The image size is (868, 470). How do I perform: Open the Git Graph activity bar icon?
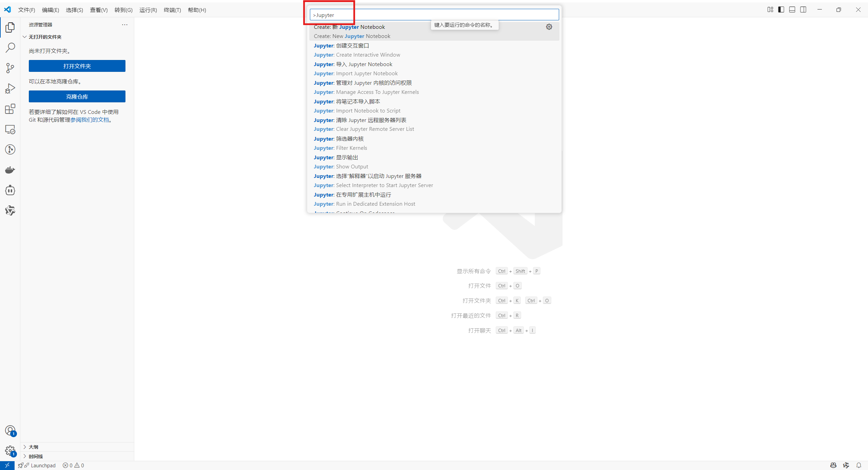(x=10, y=149)
